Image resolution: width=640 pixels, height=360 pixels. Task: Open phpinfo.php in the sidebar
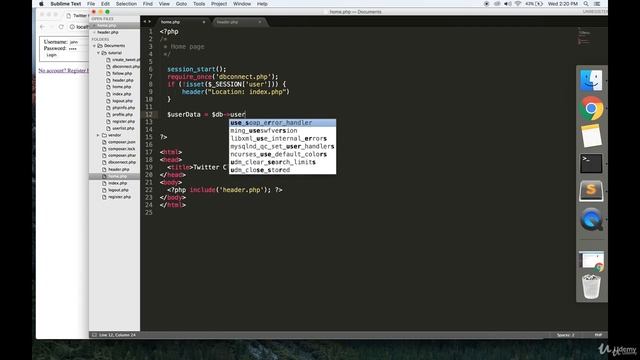click(123, 108)
